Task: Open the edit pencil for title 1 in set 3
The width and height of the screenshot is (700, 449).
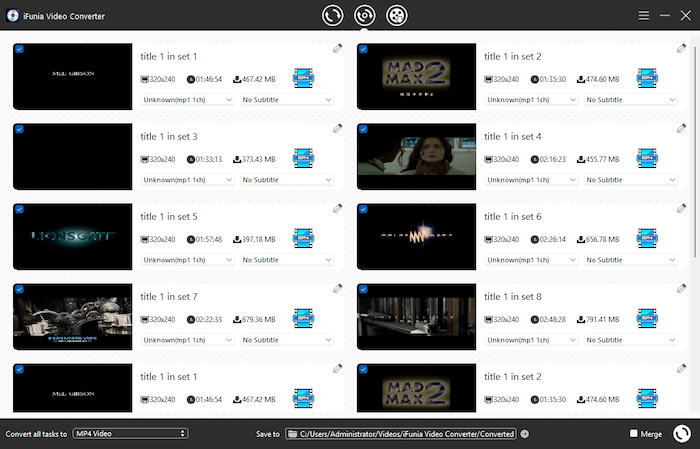Action: pyautogui.click(x=337, y=129)
